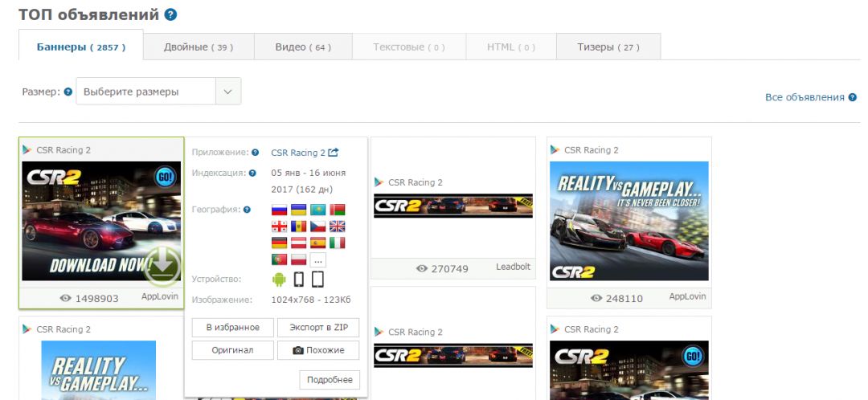The image size is (868, 400).
Task: Click the Google Play icon on the 270749-views card
Action: tap(379, 182)
